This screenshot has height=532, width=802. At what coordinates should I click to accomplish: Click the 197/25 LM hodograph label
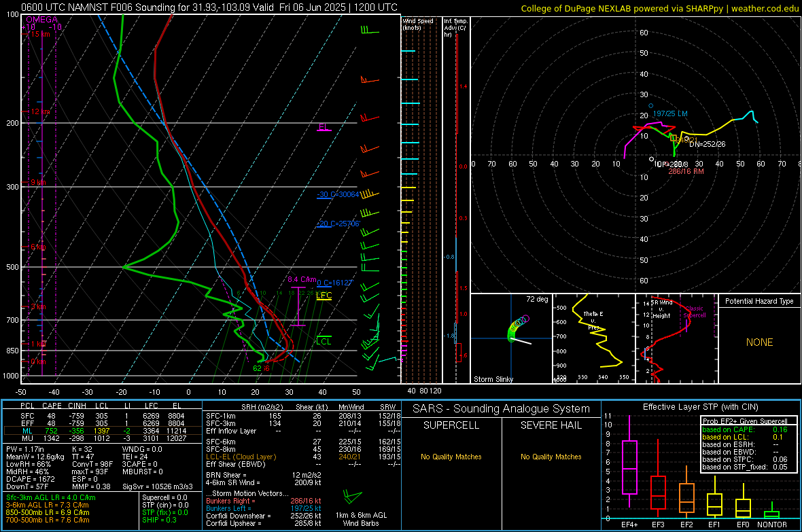670,113
